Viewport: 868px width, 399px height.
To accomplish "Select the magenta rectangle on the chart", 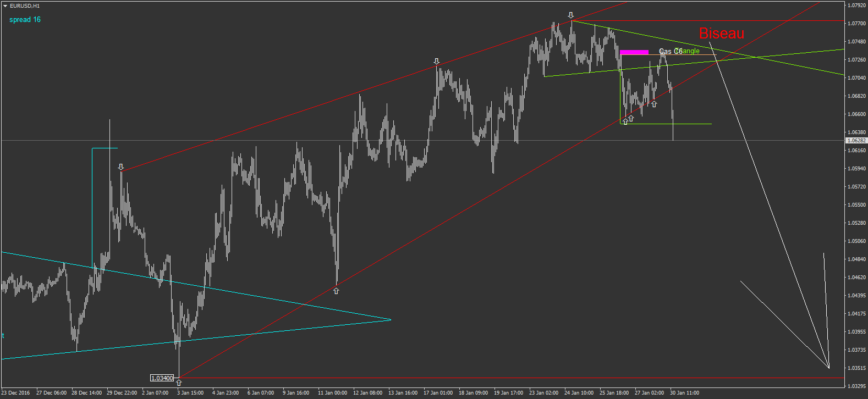I will click(x=634, y=53).
